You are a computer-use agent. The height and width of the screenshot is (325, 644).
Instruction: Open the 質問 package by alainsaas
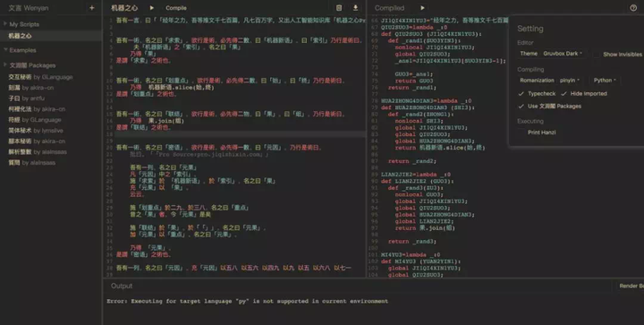pos(32,162)
